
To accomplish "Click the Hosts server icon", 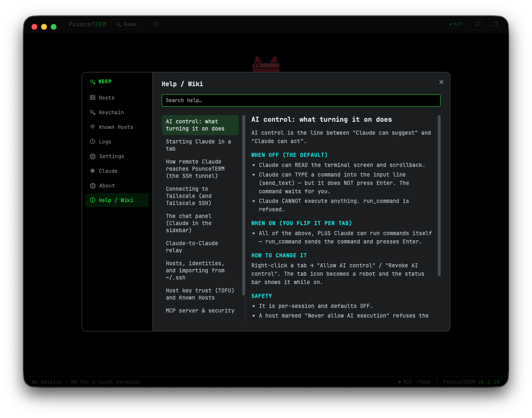I will pos(93,97).
